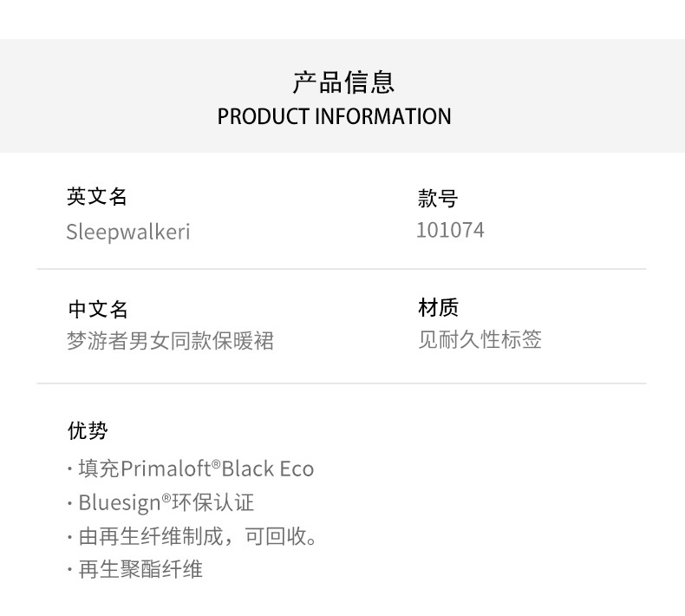685x616 pixels.
Task: Click the Bluesign 环保认证 line
Action: tap(165, 502)
